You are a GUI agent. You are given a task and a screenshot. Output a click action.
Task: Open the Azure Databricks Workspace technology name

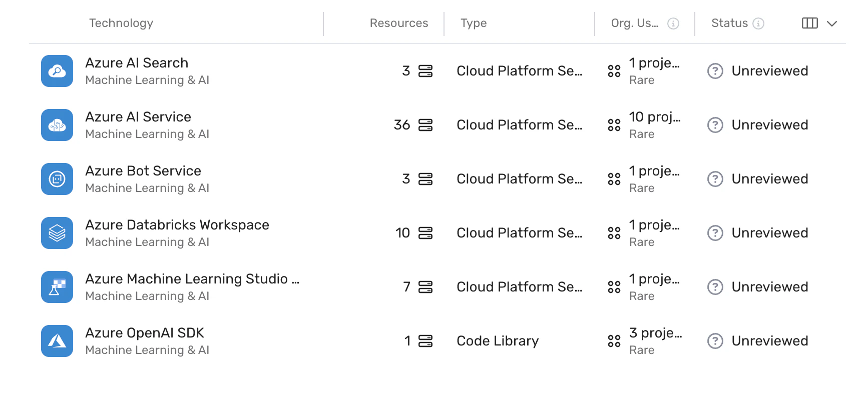point(177,225)
